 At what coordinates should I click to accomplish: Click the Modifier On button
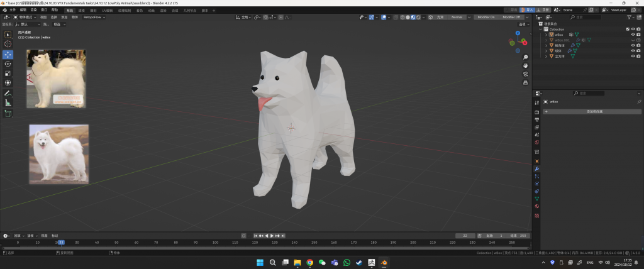(x=486, y=17)
